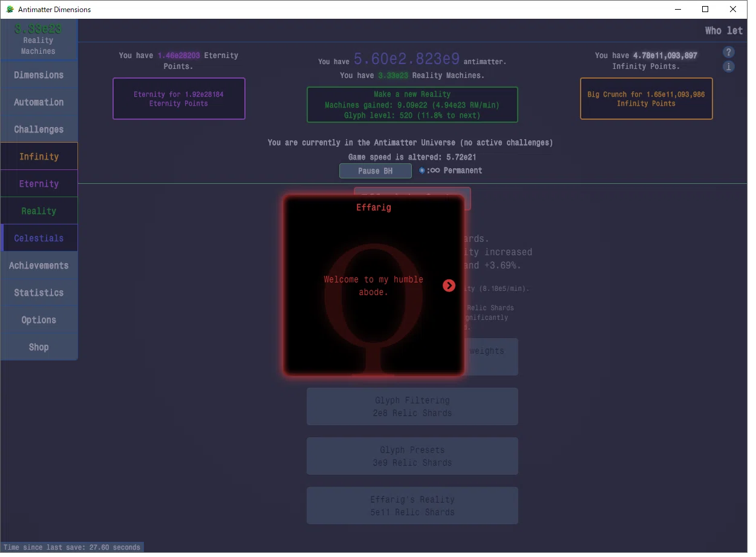Click the 4.78e11,093,897 Infinity Points value
The image size is (756, 557).
coord(665,55)
